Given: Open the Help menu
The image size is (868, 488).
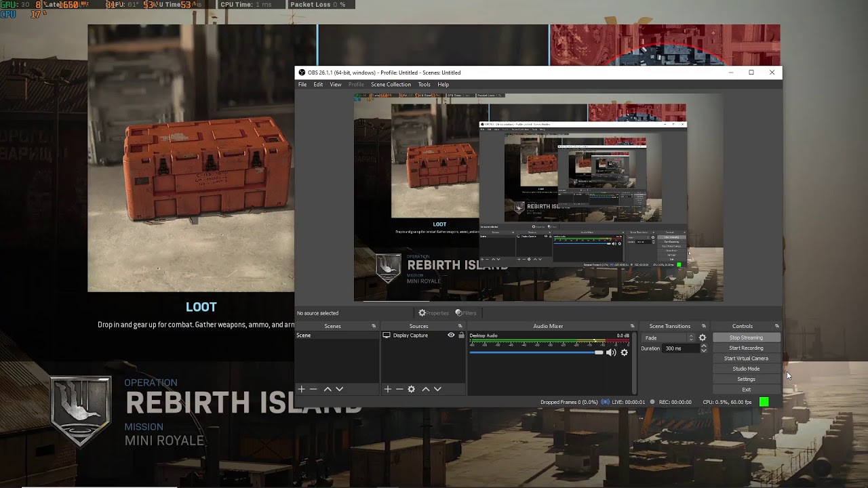Looking at the screenshot, I should [443, 85].
